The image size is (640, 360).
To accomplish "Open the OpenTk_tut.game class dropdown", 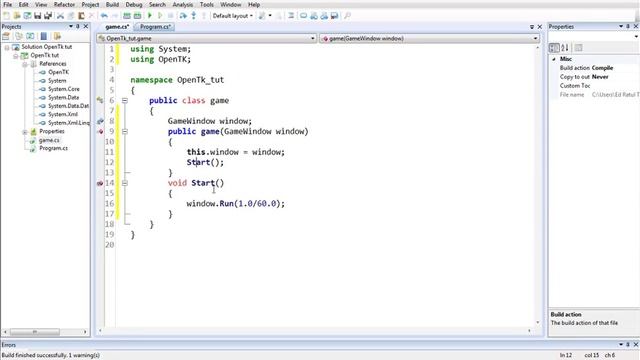I will point(207,38).
